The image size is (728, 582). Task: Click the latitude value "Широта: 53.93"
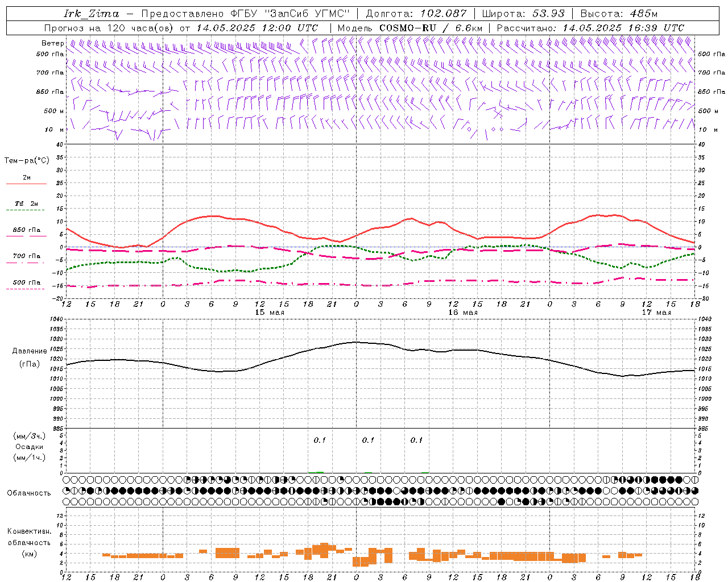[523, 14]
